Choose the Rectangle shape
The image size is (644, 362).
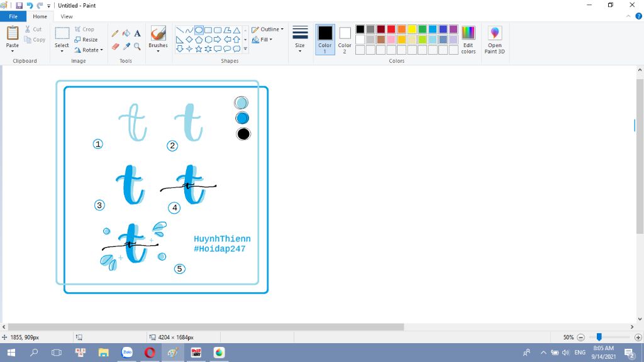pyautogui.click(x=208, y=30)
